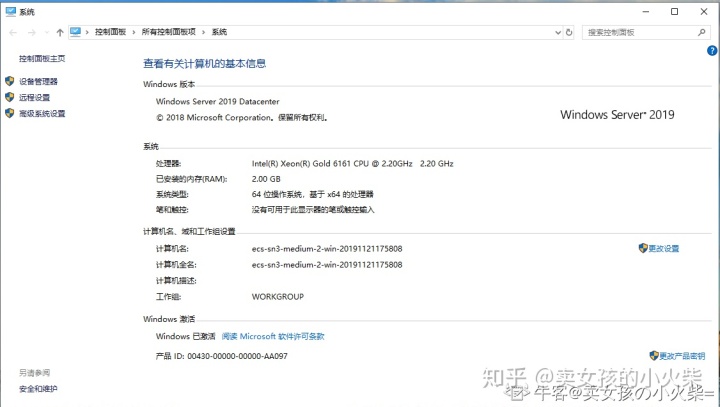Expand chevron after 所有控制面板项 breadcrumb
720x407 pixels.
203,32
